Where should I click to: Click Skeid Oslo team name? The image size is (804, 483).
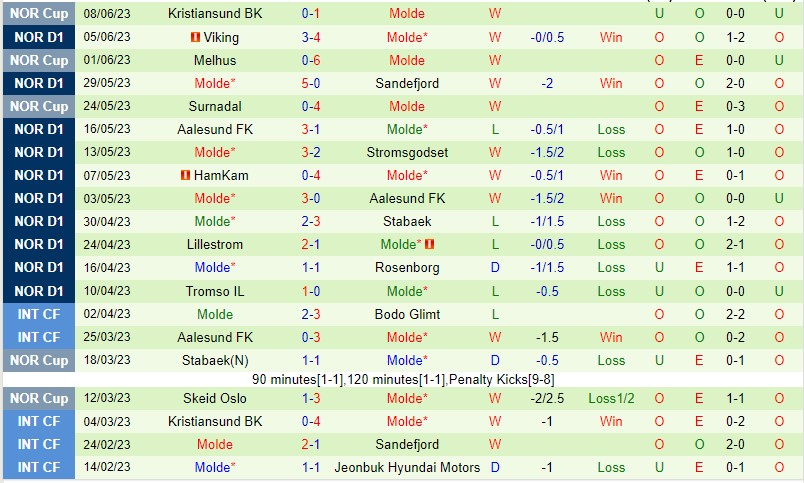click(x=215, y=398)
